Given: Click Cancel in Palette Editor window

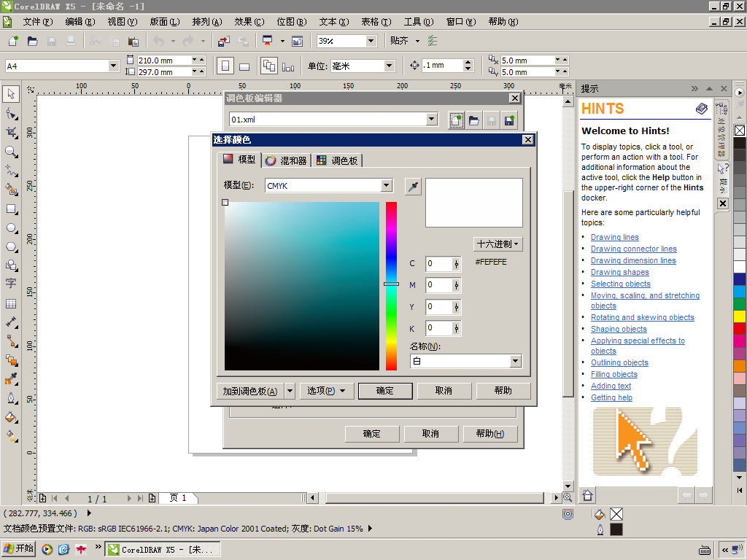Looking at the screenshot, I should (x=430, y=434).
